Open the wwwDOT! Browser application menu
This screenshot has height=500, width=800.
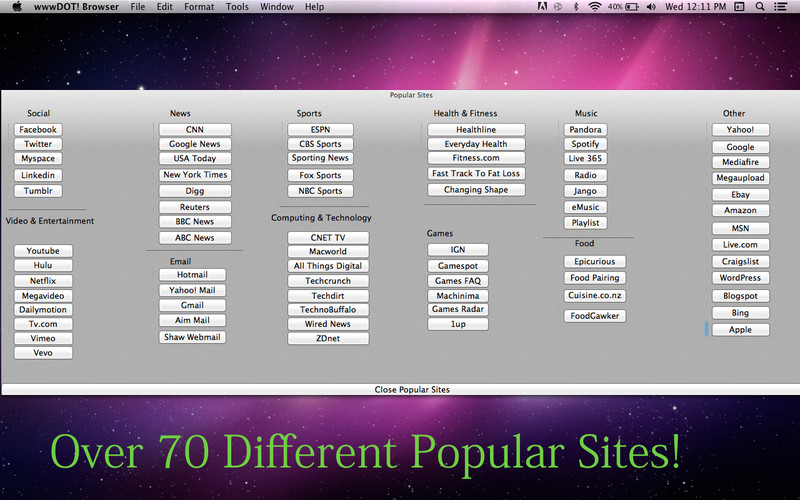[x=77, y=7]
